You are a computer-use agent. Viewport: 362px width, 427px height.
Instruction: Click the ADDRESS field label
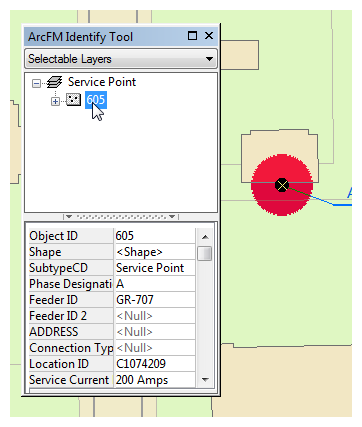click(x=71, y=332)
